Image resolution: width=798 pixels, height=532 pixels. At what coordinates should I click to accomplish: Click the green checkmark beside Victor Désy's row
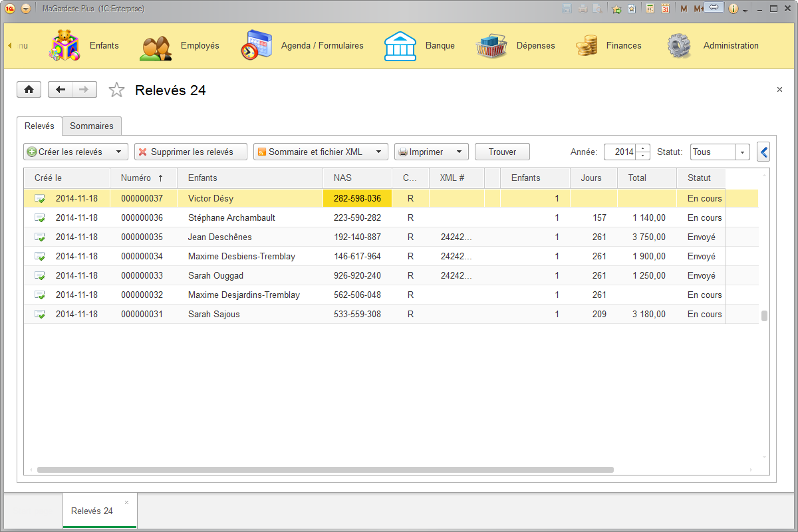pyautogui.click(x=40, y=198)
